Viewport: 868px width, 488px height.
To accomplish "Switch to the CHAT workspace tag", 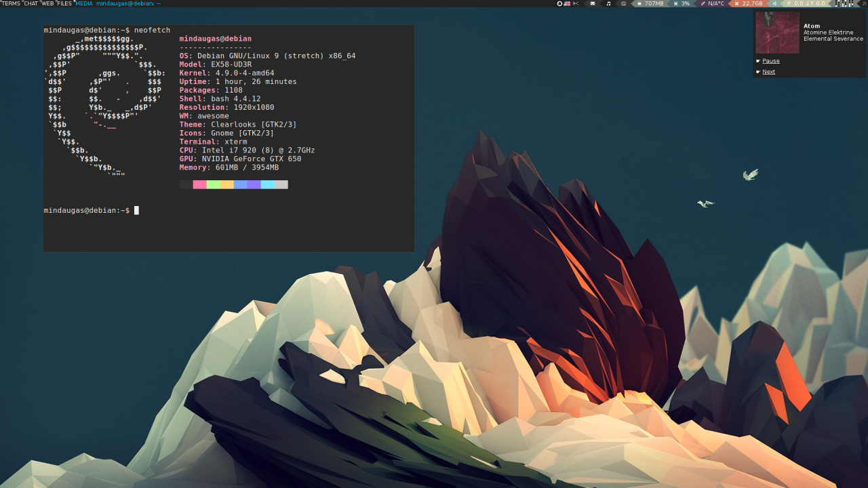I will pyautogui.click(x=31, y=3).
